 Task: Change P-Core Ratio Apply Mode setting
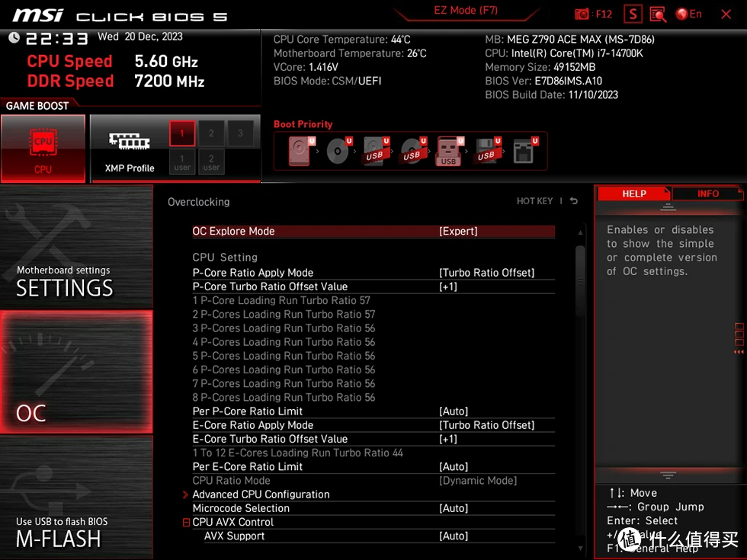click(x=373, y=273)
